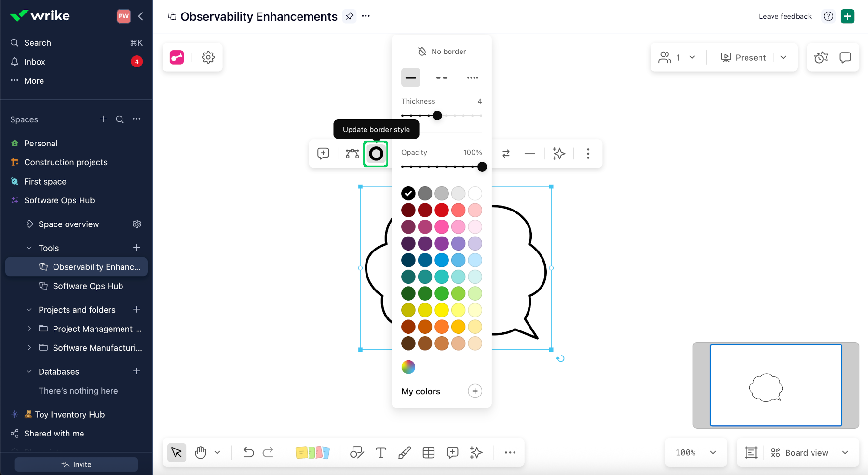Select the dashed border style

coord(441,77)
